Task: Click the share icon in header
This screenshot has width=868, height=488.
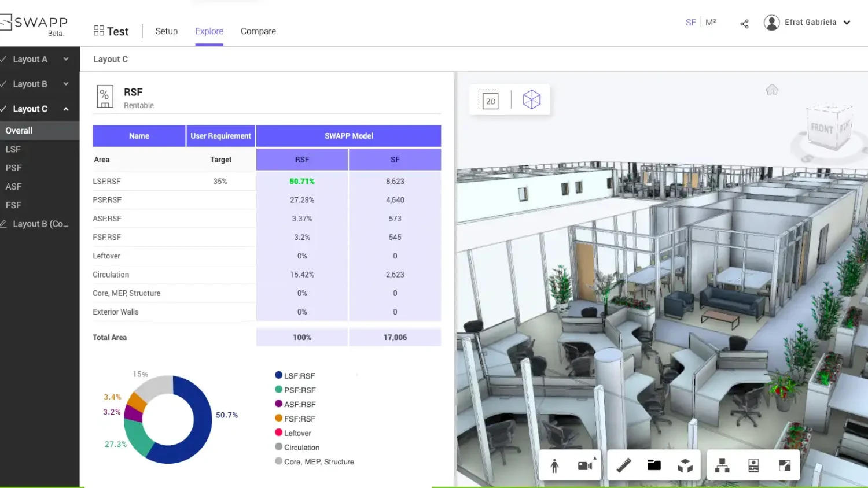Action: coord(744,24)
